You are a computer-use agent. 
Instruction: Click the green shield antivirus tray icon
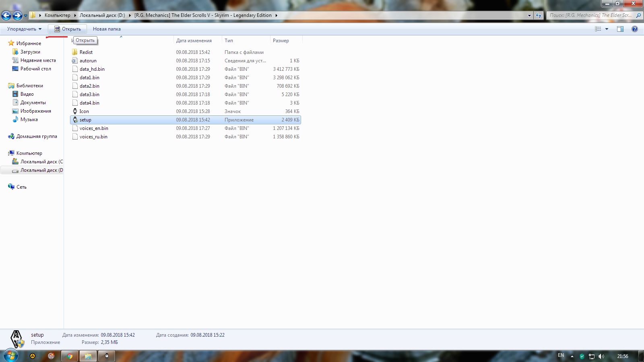click(582, 356)
